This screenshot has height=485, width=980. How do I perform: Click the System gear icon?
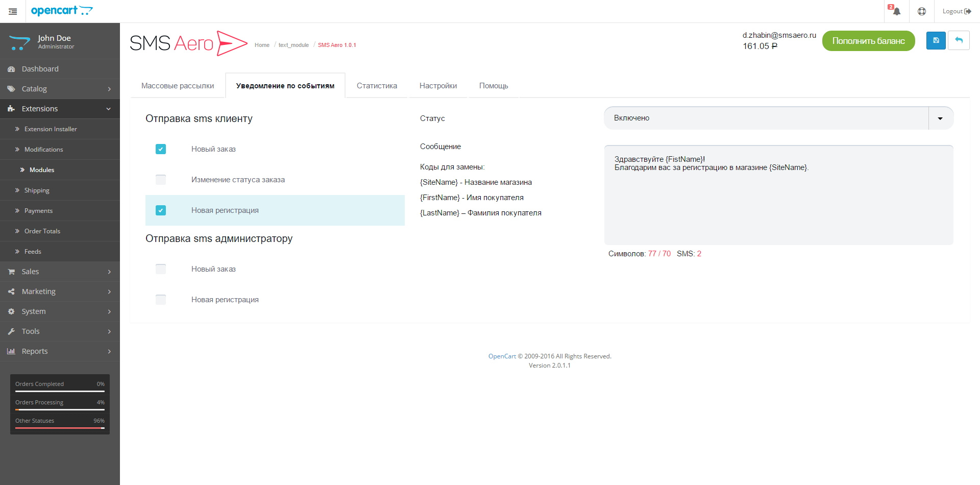coord(11,311)
